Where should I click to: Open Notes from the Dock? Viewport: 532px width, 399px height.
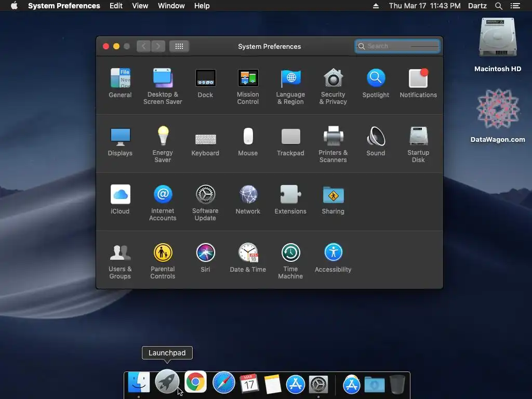coord(272,384)
